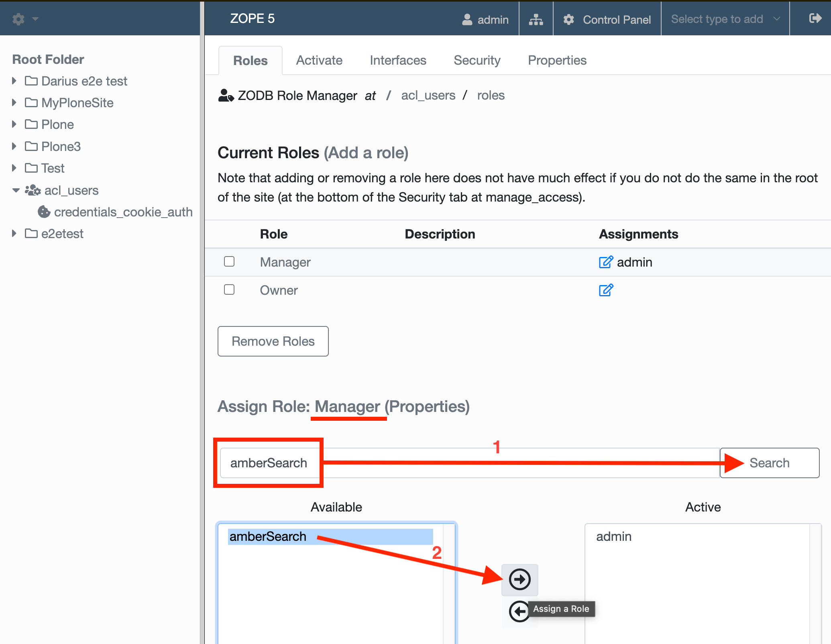Screen dimensions: 831x644
Task: Switch to the Interfaces tab
Action: [x=398, y=60]
